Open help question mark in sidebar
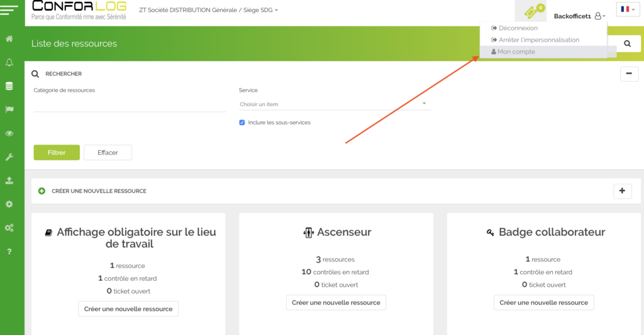644x335 pixels. click(x=9, y=251)
